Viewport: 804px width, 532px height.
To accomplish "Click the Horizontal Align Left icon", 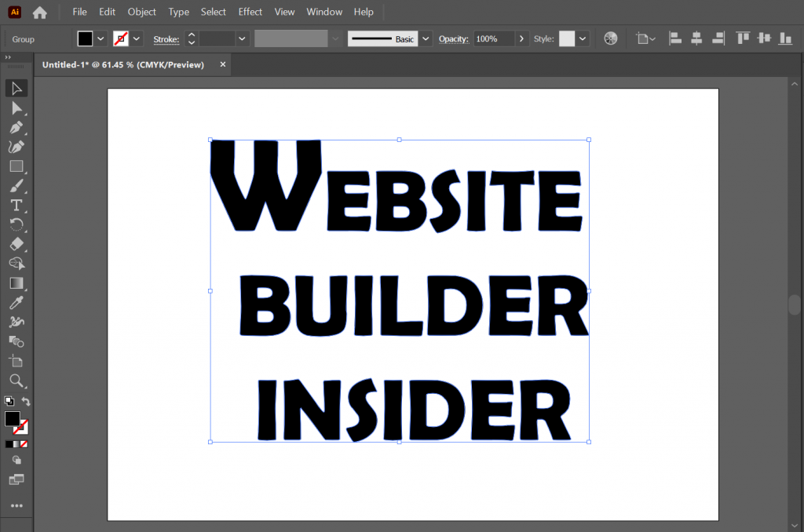I will coord(674,38).
